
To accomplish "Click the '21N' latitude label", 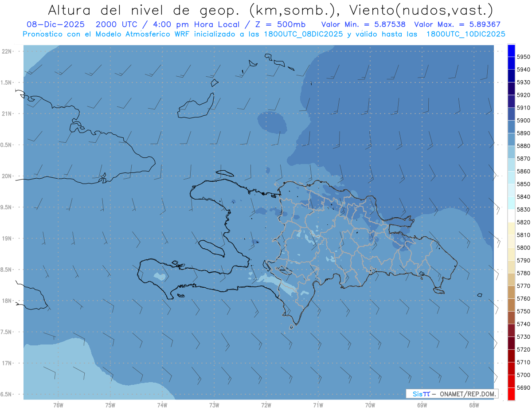I will tap(7, 114).
